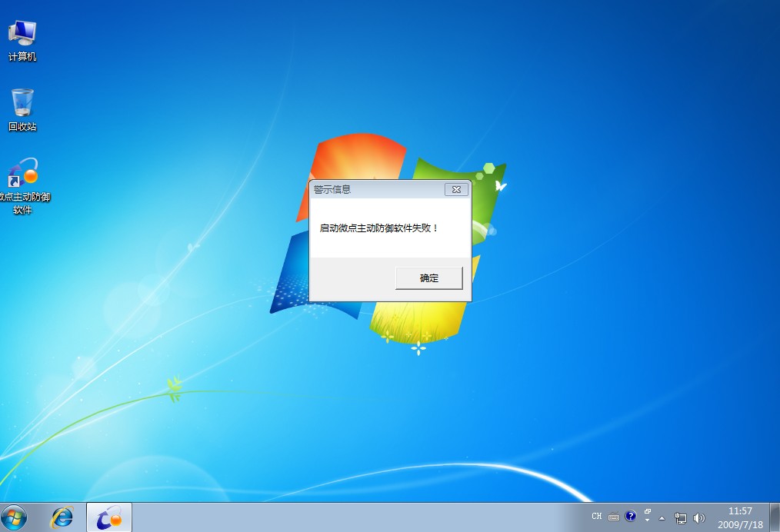
Task: Close the 警示信息 dialog with X
Action: (x=456, y=189)
